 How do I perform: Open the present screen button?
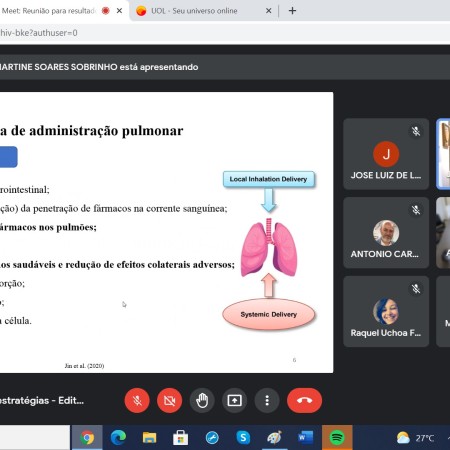234,400
